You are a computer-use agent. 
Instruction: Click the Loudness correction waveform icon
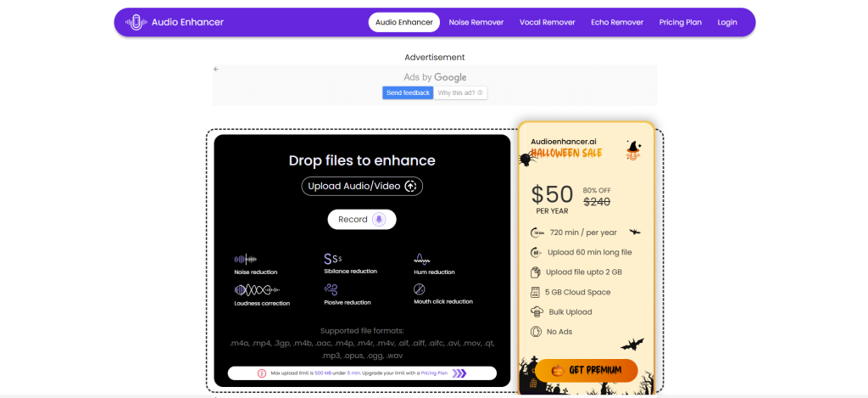pos(257,289)
